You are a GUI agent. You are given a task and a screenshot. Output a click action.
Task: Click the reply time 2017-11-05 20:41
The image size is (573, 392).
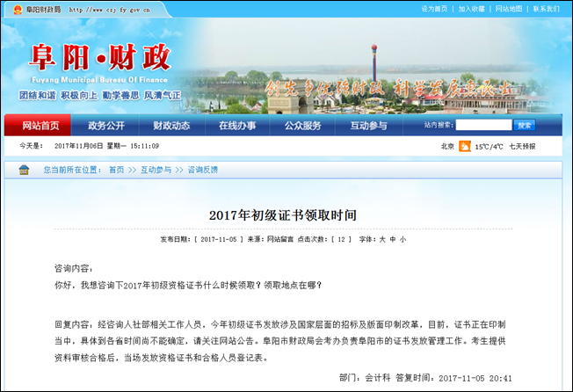point(475,378)
